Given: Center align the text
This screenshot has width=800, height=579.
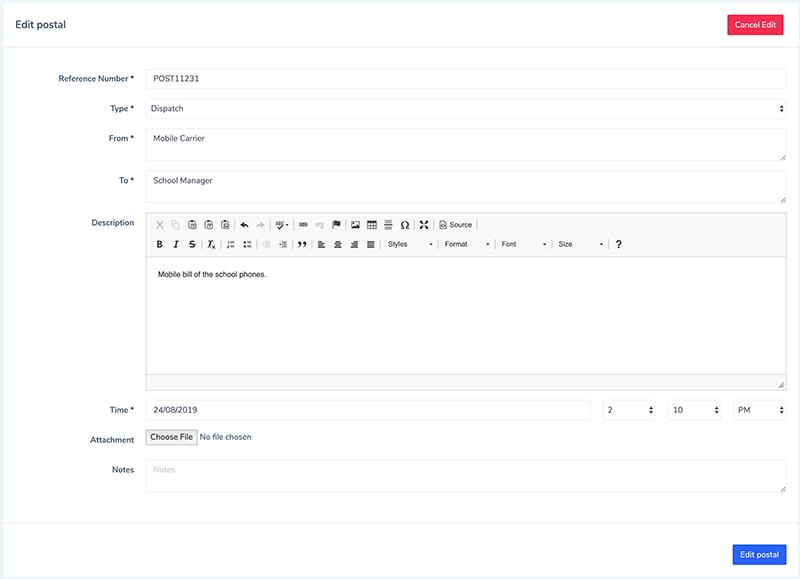Looking at the screenshot, I should click(338, 244).
